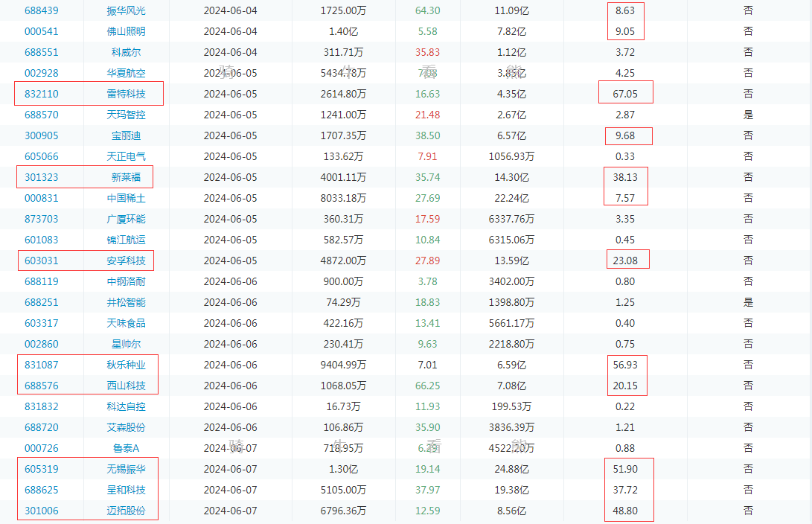812x524 pixels.
Task: Open the 中国稀土 stock name link
Action: 126,198
